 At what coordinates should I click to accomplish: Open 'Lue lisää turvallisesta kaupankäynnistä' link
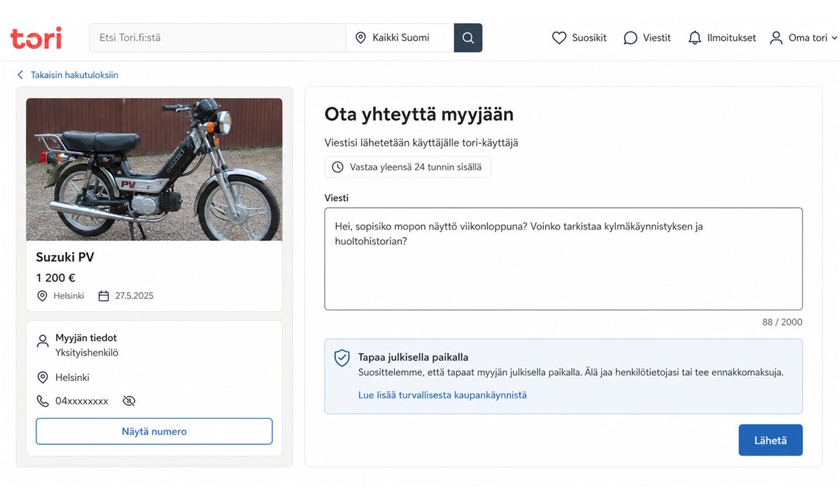click(x=442, y=395)
